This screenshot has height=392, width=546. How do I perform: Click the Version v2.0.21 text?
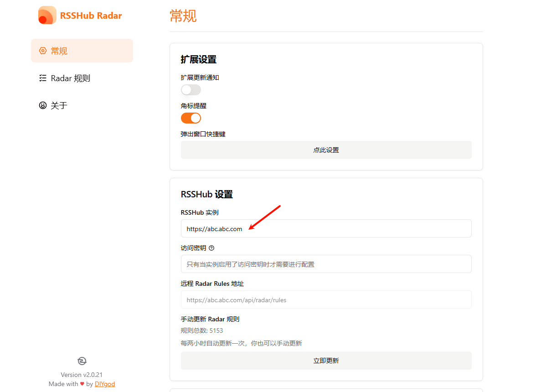[x=82, y=374]
